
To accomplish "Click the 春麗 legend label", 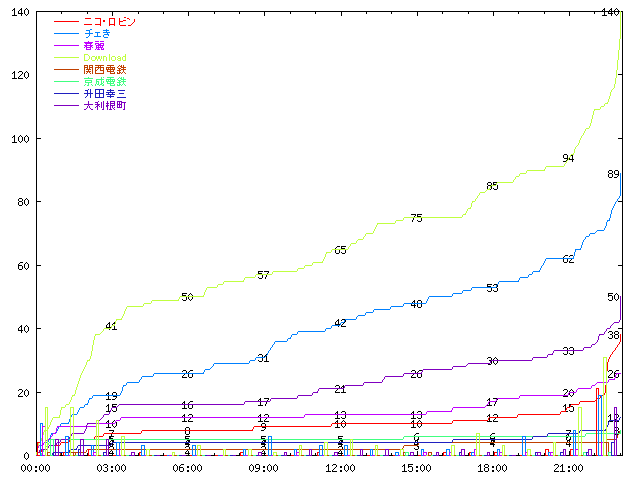I will [95, 45].
